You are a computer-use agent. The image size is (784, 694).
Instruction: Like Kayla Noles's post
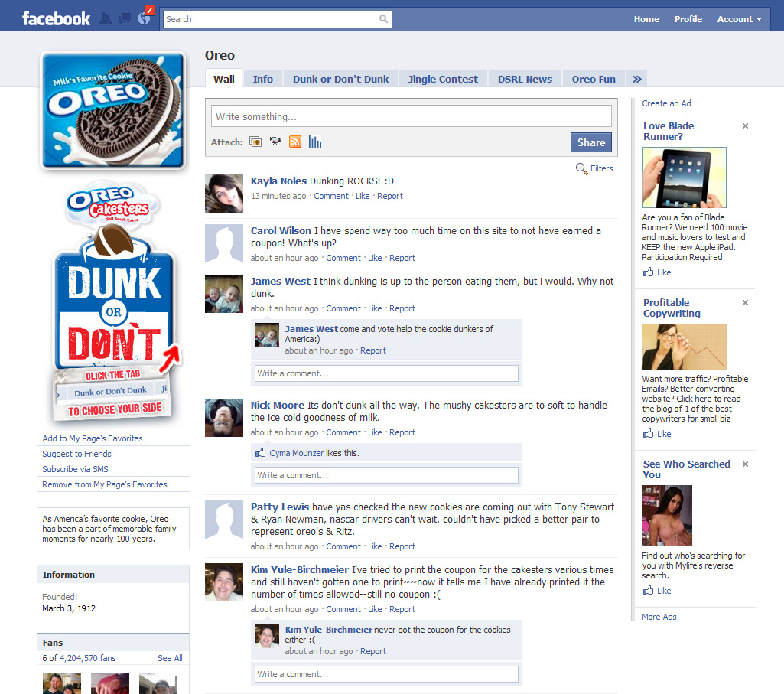pyautogui.click(x=363, y=196)
